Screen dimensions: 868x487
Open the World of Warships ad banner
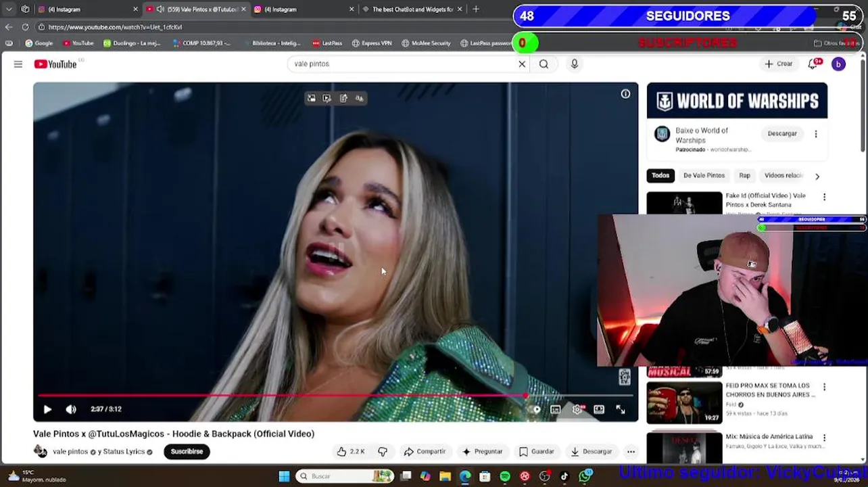pos(737,101)
